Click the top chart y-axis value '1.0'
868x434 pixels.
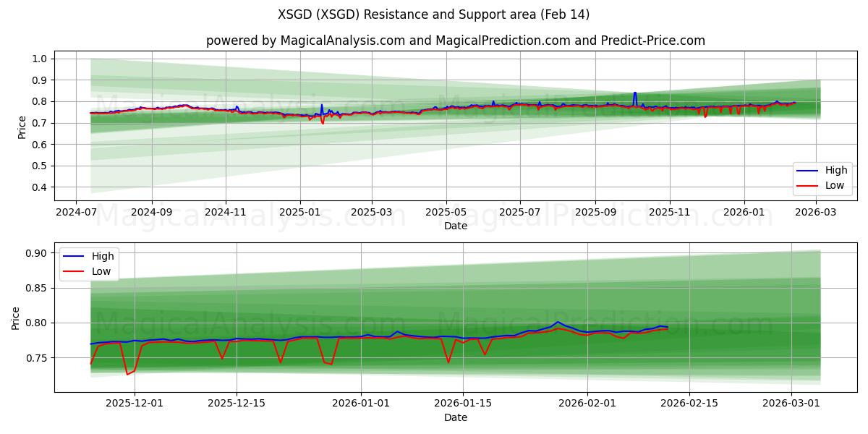tap(40, 59)
